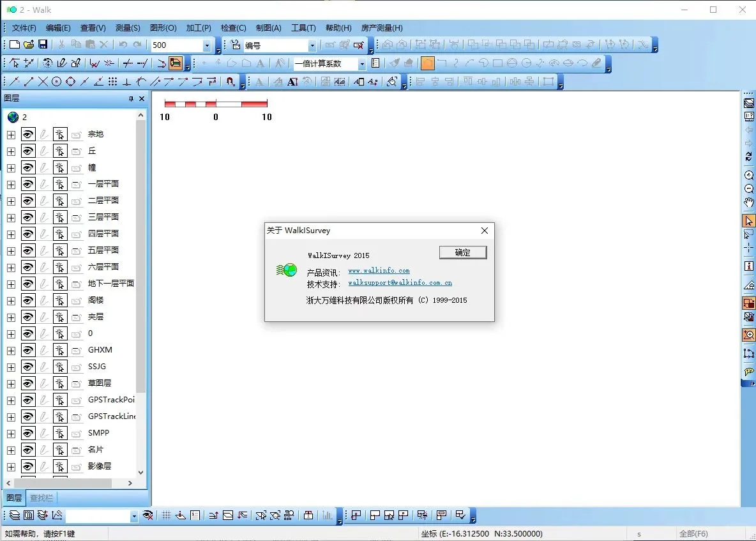Viewport: 756px width, 541px height.
Task: Toggle visibility of 影像层 layer
Action: (28, 466)
